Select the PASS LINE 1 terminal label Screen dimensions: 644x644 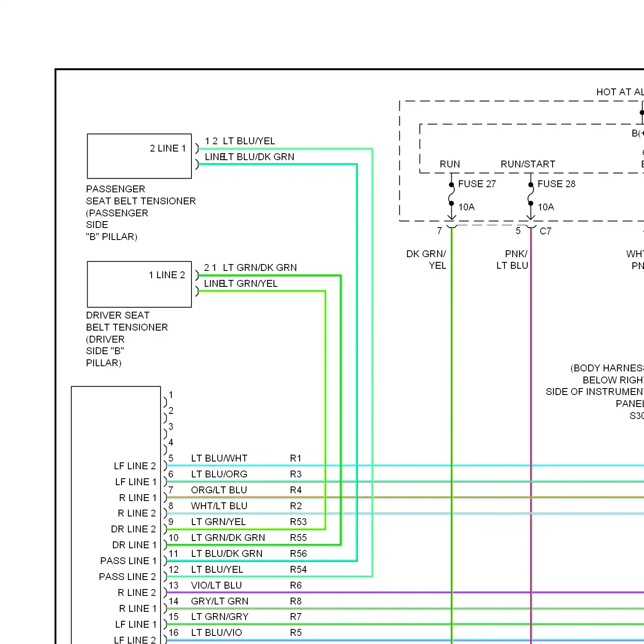point(128,561)
